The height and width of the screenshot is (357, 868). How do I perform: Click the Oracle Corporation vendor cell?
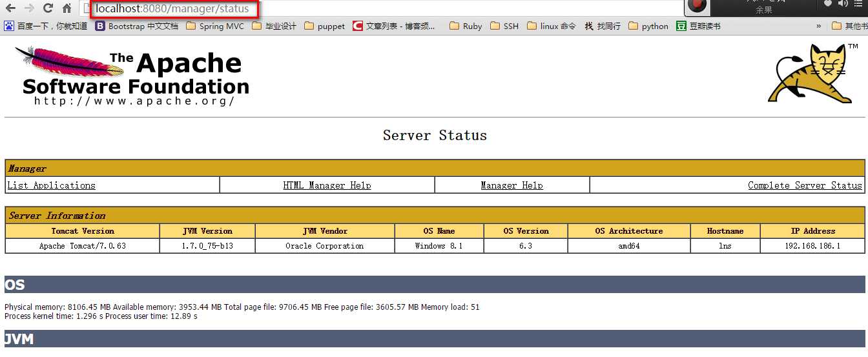pos(325,246)
